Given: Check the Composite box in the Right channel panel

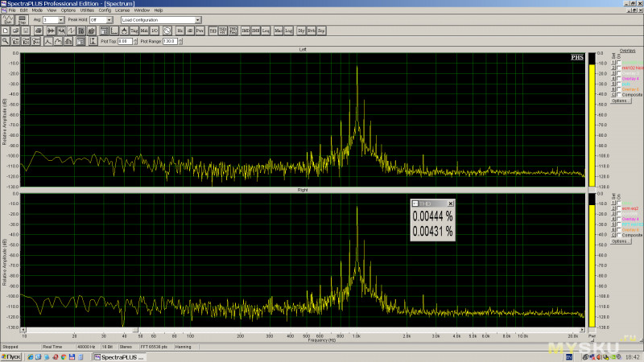Looking at the screenshot, I should click(x=618, y=235).
